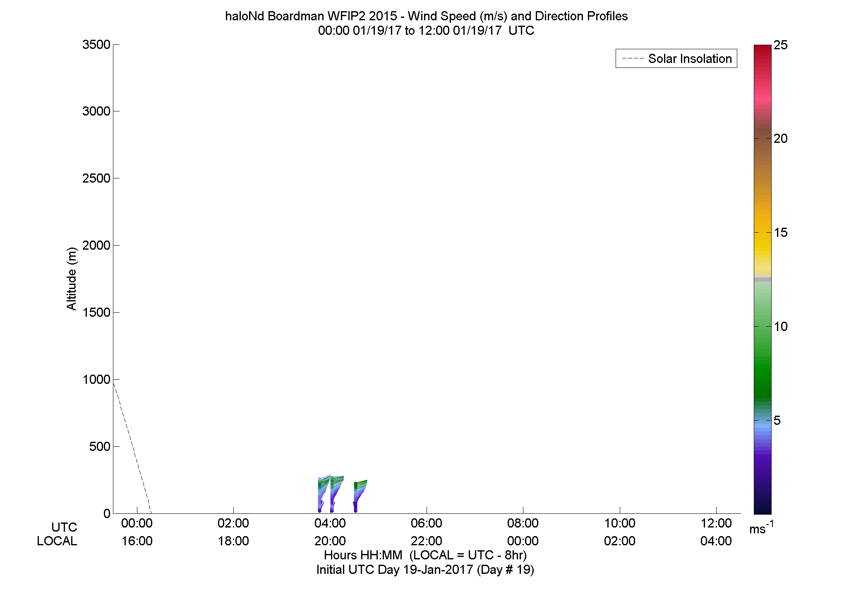Click the 1500 altitude tick label
Image resolution: width=868 pixels, height=590 pixels.
[x=96, y=313]
